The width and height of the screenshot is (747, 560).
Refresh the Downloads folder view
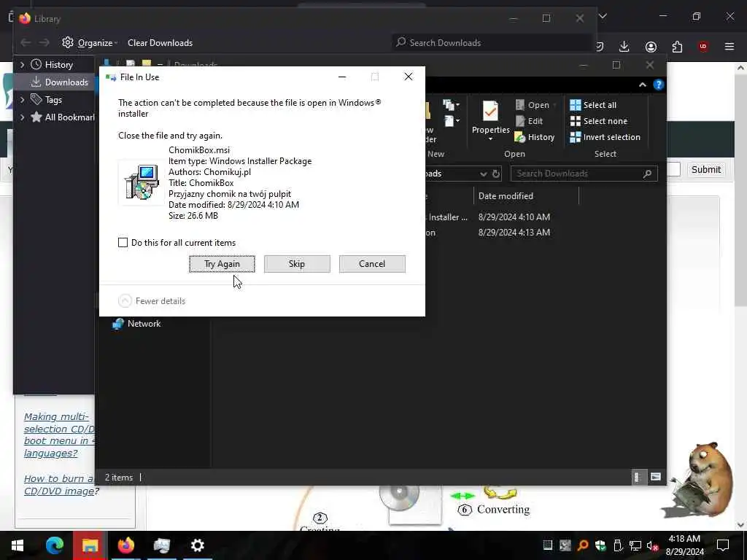click(x=496, y=174)
